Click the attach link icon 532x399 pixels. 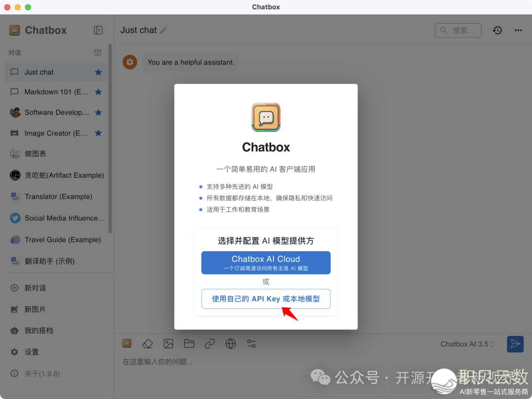point(210,344)
